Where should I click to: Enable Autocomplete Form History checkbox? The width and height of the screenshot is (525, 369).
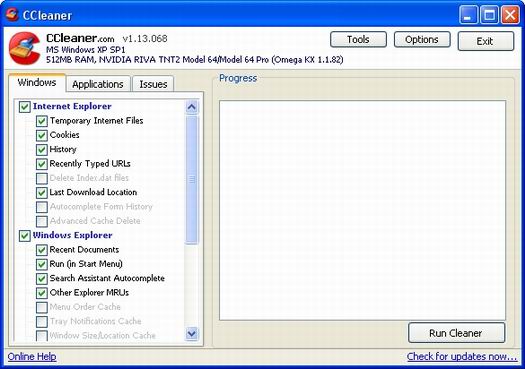[x=42, y=207]
